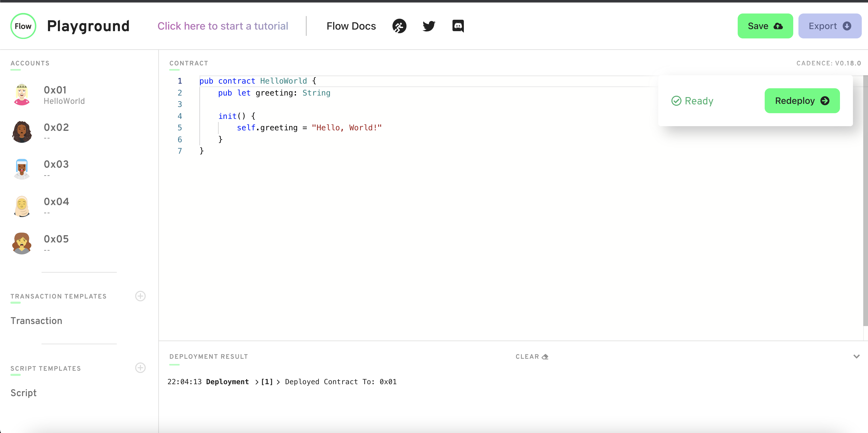Open the Twitter bird icon

429,26
